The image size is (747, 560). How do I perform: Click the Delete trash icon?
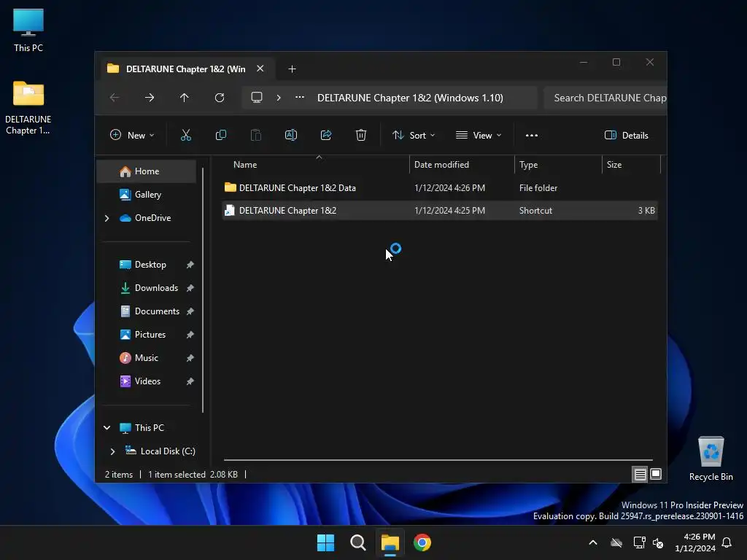tap(361, 135)
